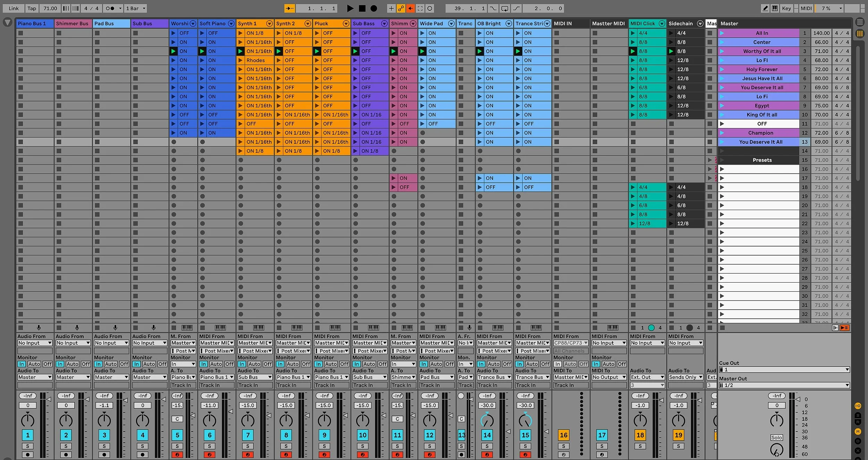Solo the Sub Bass track
The width and height of the screenshot is (868, 460).
(x=362, y=446)
